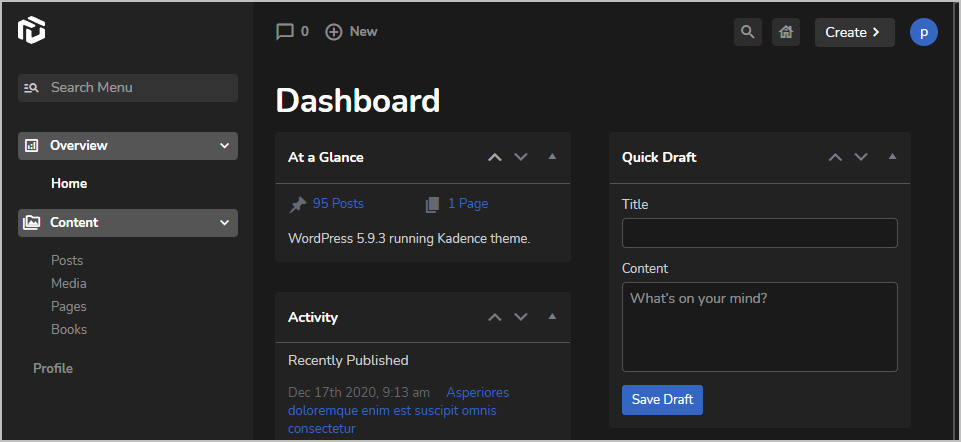This screenshot has height=442, width=961.
Task: Collapse Content menu with its chevron
Action: click(x=224, y=223)
